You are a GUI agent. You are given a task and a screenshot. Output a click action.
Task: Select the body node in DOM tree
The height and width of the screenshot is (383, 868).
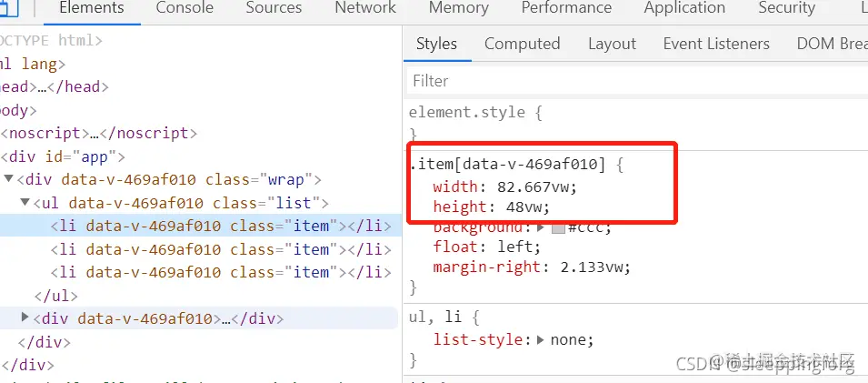pos(18,110)
